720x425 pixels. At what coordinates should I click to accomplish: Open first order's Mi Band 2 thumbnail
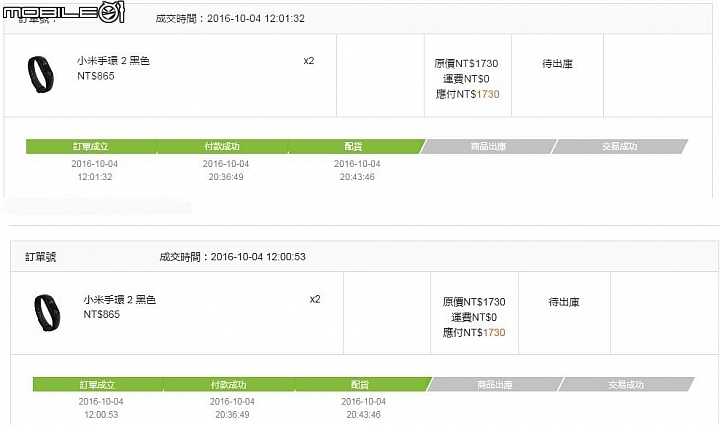pos(40,74)
